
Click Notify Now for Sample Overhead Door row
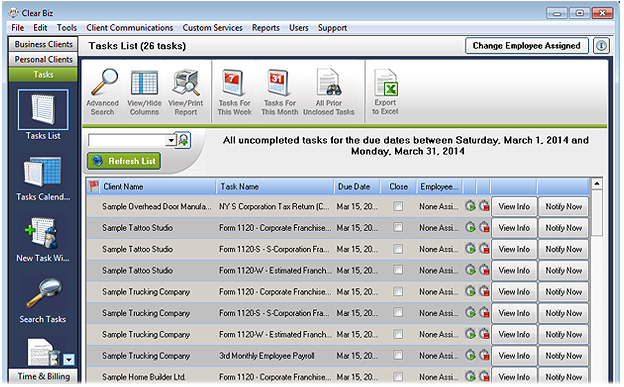(564, 206)
